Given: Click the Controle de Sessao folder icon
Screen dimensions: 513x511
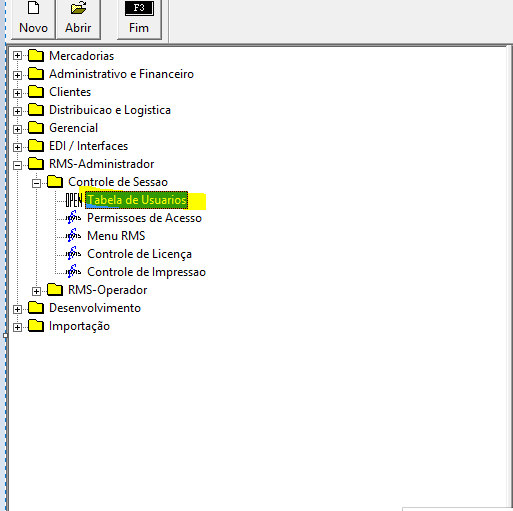Looking at the screenshot, I should [55, 181].
